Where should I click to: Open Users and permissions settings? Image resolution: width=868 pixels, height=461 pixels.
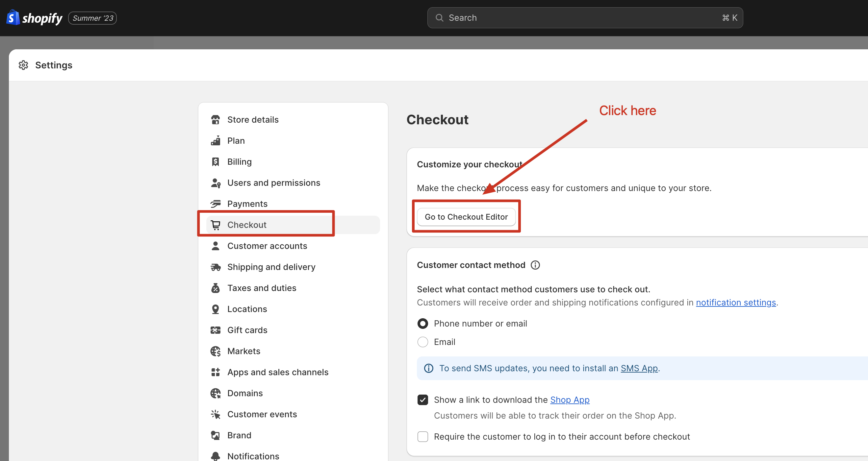click(274, 183)
